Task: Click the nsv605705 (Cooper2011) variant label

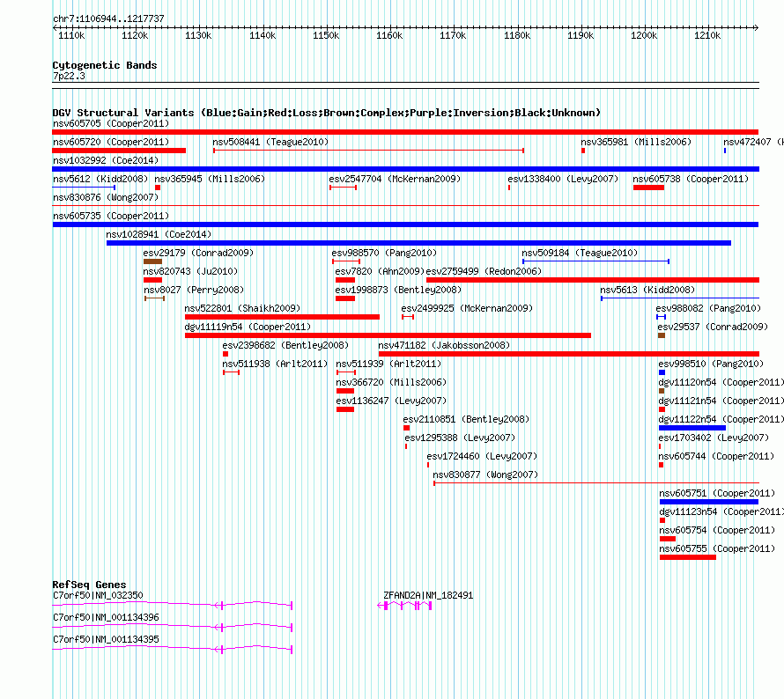Action: (x=111, y=123)
